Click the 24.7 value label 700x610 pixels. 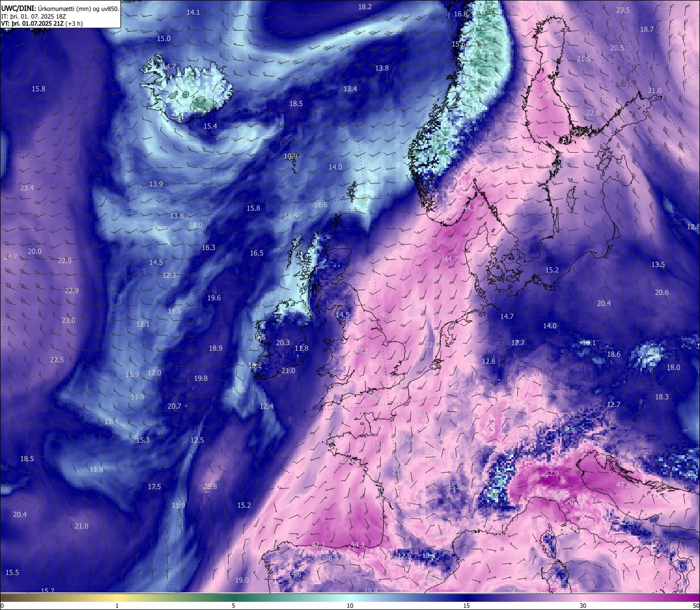pyautogui.click(x=10, y=257)
